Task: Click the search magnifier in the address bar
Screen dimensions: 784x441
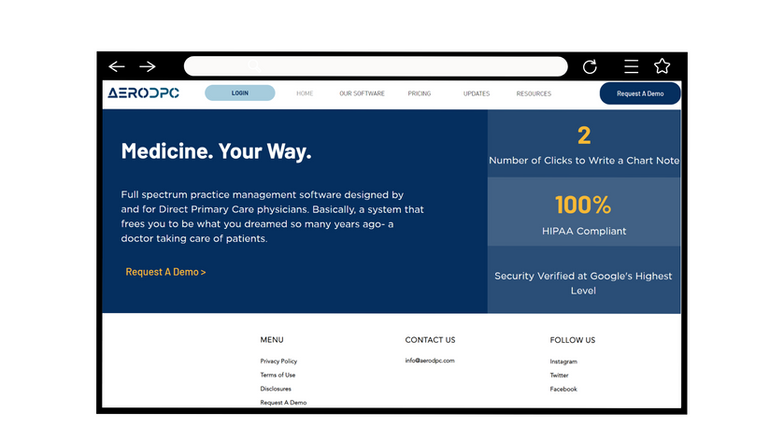Action: pos(254,66)
